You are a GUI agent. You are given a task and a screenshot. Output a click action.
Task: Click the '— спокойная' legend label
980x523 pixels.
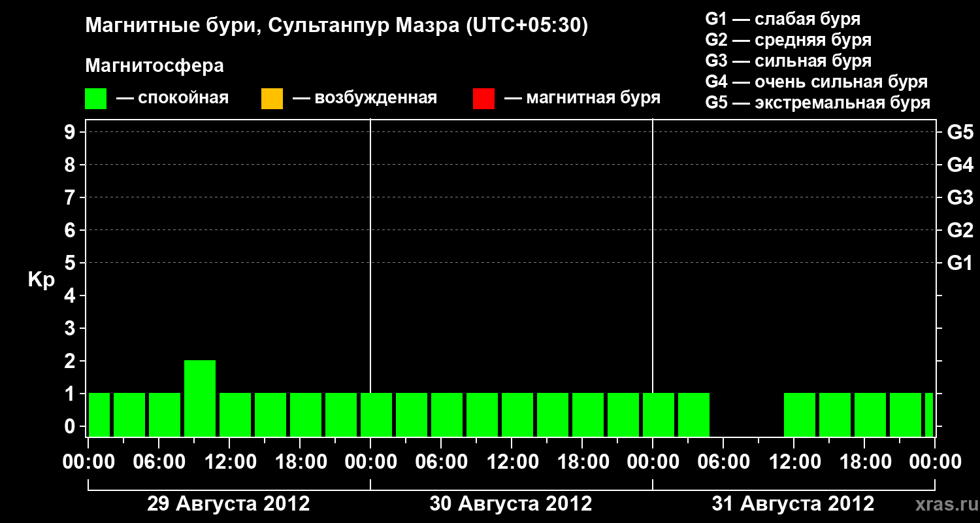[172, 98]
